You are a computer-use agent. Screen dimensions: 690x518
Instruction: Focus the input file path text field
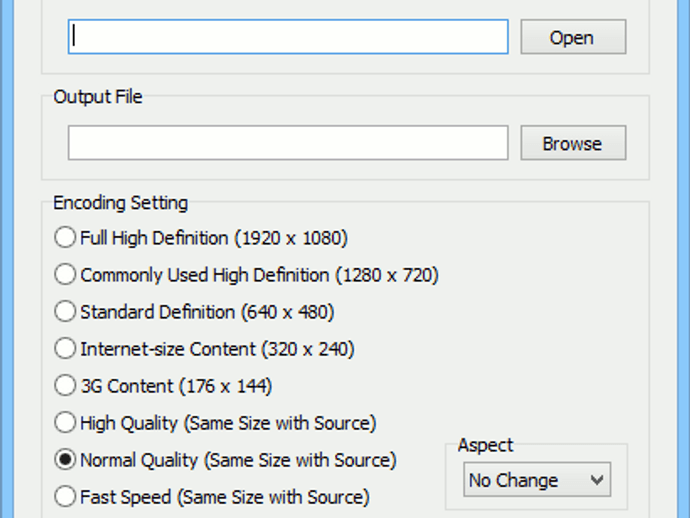[288, 37]
